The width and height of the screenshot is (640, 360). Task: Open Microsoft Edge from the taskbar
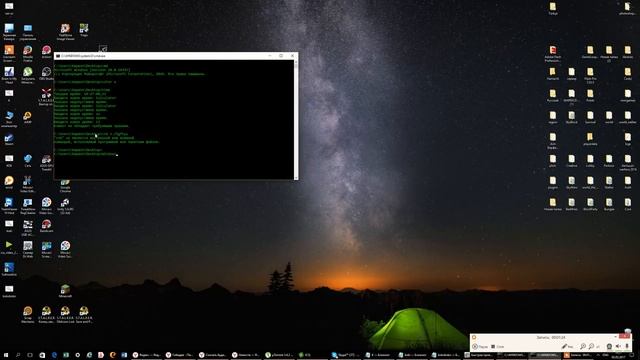click(x=54, y=355)
